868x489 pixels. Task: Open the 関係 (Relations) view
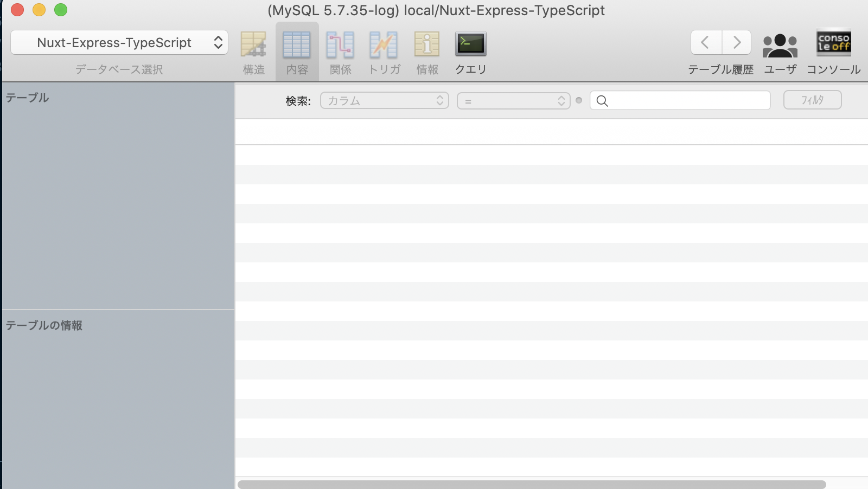[340, 53]
